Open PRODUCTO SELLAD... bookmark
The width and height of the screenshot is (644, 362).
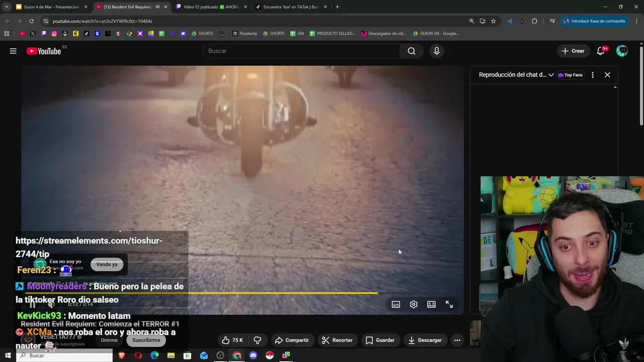[332, 34]
